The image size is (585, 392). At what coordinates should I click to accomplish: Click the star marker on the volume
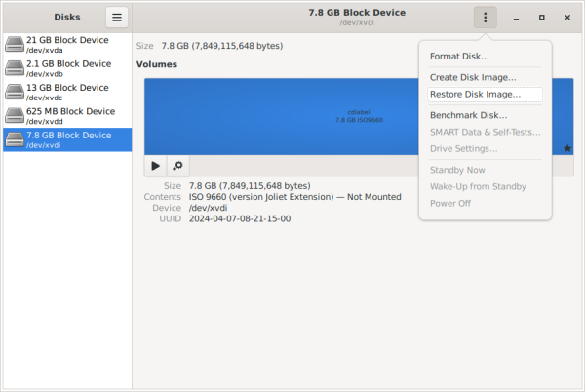point(567,148)
